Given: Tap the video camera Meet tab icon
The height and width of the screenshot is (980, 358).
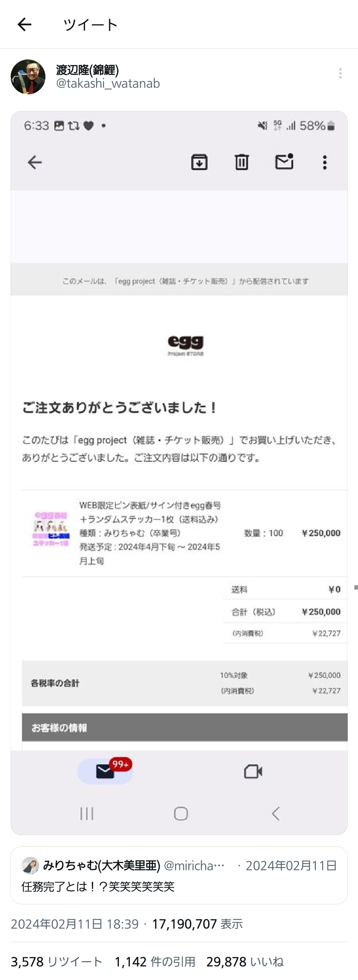Looking at the screenshot, I should (253, 772).
